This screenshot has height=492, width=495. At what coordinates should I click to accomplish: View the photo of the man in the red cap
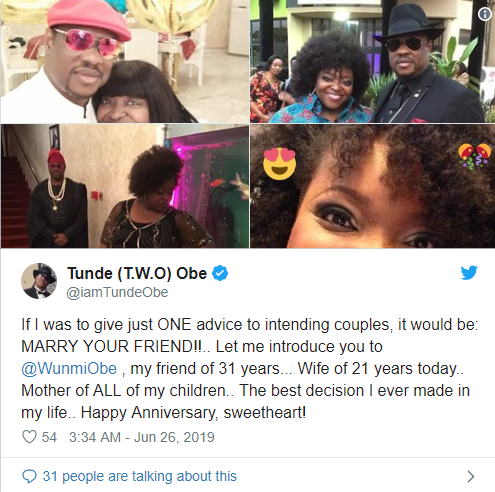pyautogui.click(x=125, y=61)
